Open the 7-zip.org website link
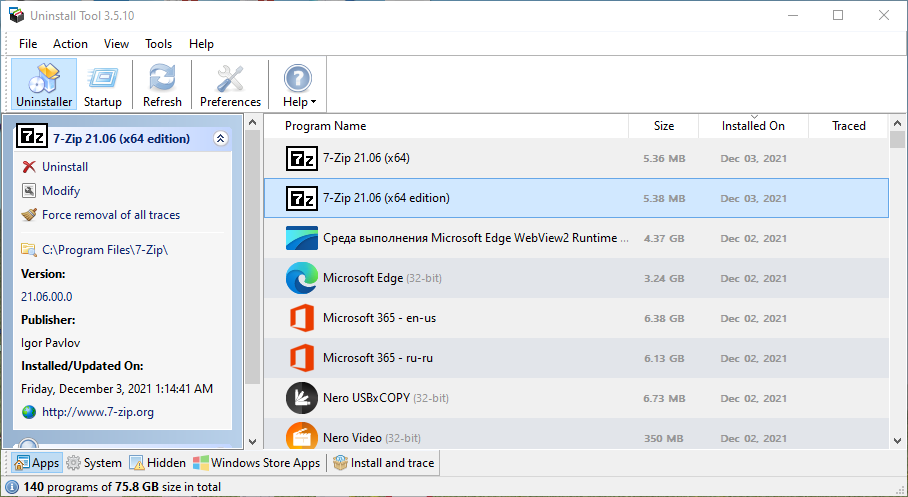The height and width of the screenshot is (497, 908). 97,411
